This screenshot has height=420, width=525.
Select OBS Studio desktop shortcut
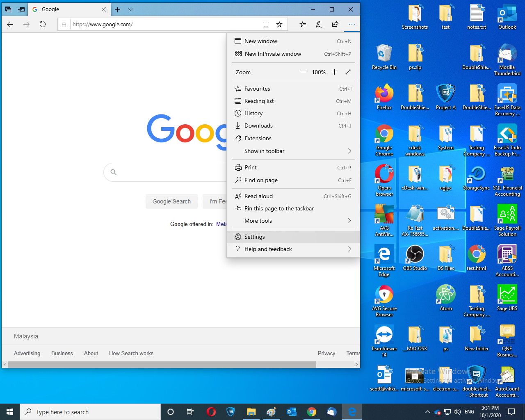pos(415,258)
